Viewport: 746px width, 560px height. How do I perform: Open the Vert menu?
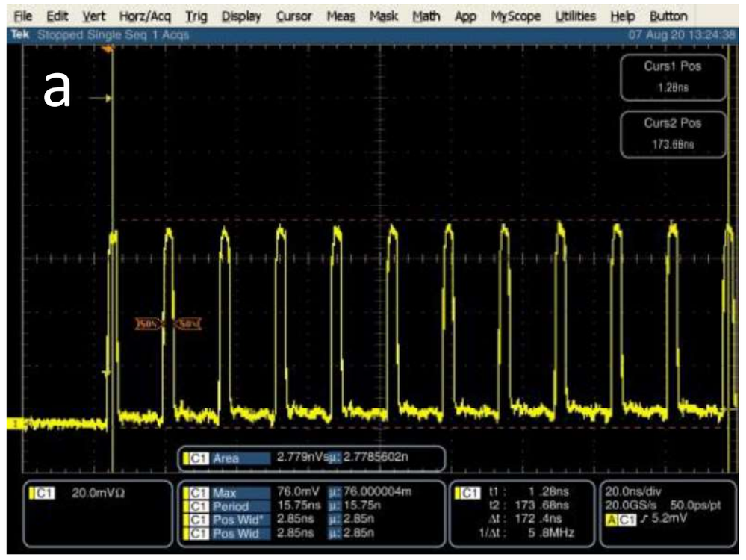tap(94, 16)
